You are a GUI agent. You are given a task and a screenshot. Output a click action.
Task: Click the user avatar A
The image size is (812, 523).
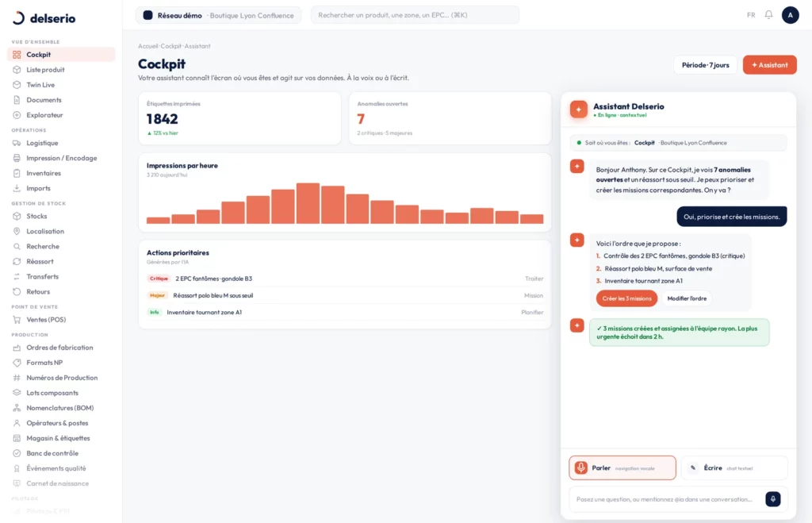[x=790, y=15]
